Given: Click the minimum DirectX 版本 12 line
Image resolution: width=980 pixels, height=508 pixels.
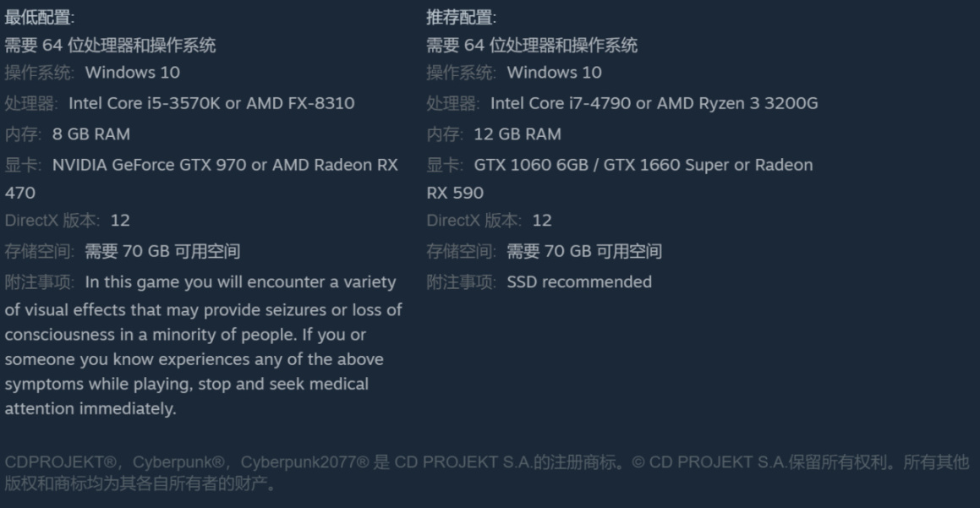Looking at the screenshot, I should pyautogui.click(x=68, y=221).
